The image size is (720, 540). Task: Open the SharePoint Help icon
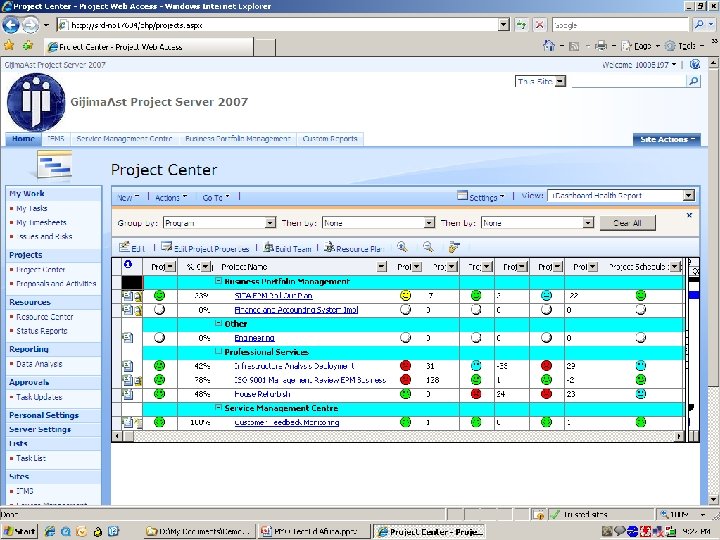click(695, 65)
